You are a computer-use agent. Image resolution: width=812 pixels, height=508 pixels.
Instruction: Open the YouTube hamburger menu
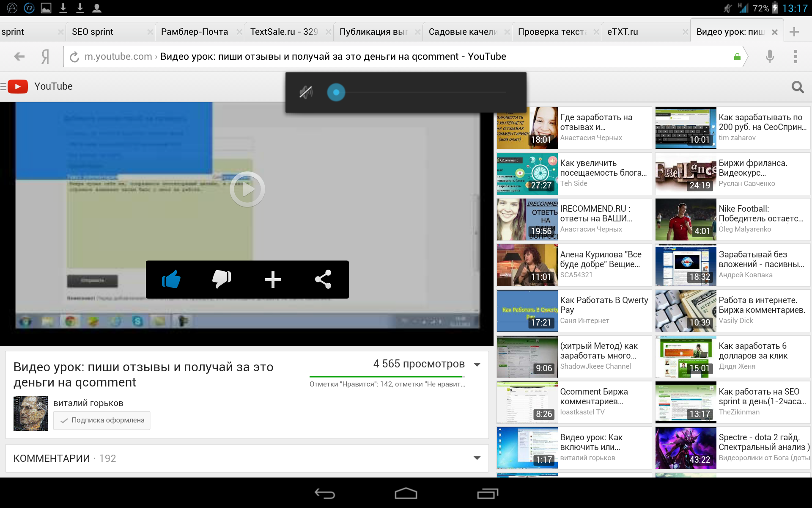coord(3,86)
